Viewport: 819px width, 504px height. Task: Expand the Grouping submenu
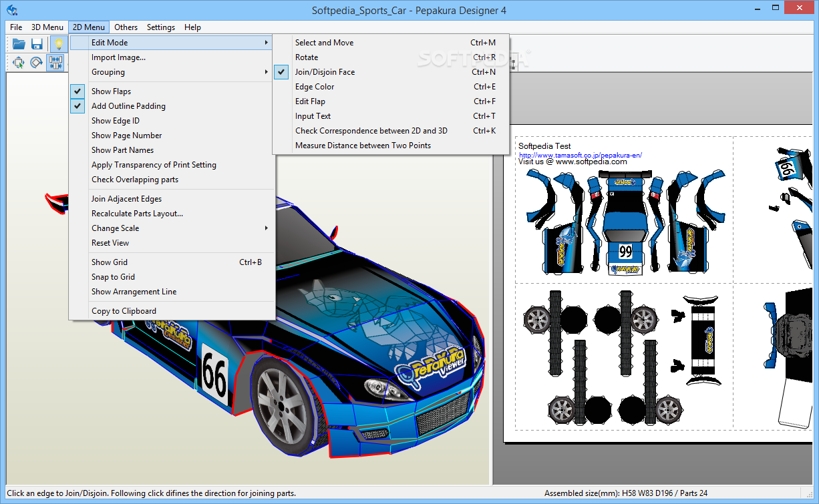pos(172,72)
